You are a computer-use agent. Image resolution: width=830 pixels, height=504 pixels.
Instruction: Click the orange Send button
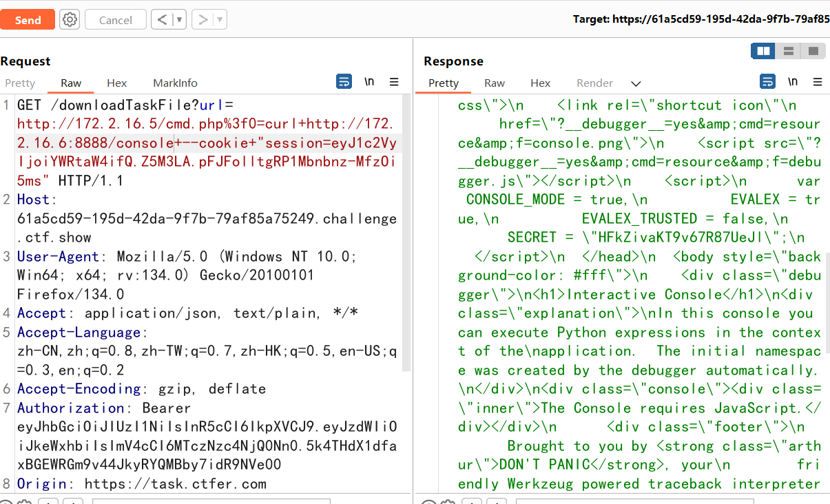point(28,20)
